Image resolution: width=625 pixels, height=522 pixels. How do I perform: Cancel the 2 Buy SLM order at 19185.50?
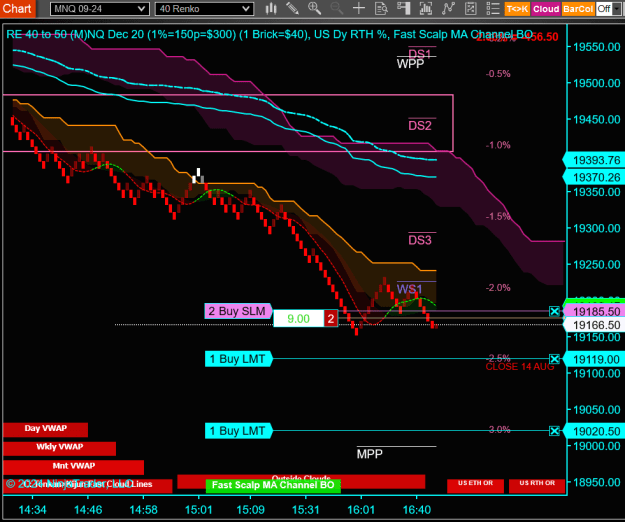[x=554, y=311]
